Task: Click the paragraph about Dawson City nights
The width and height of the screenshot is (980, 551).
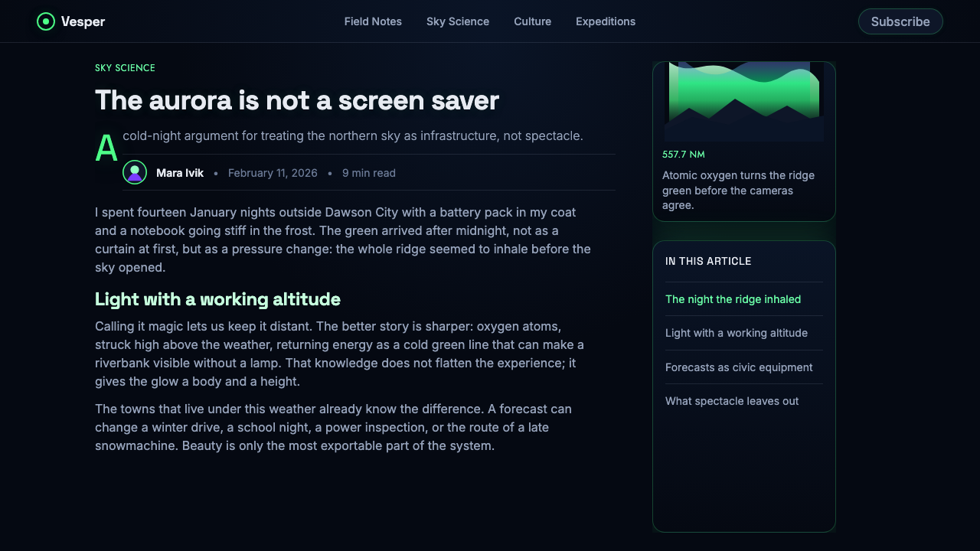Action: [343, 240]
